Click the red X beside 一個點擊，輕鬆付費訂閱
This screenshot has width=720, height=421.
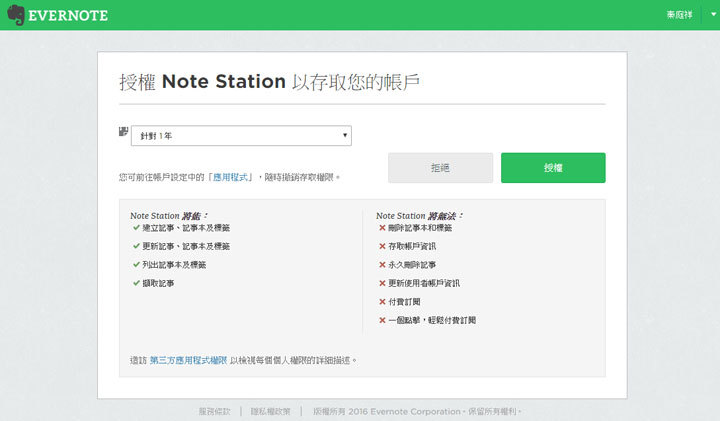coord(382,320)
